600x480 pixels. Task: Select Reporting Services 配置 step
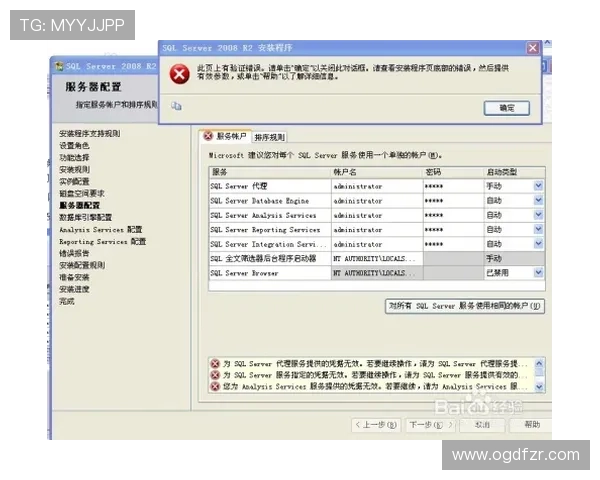click(x=103, y=242)
